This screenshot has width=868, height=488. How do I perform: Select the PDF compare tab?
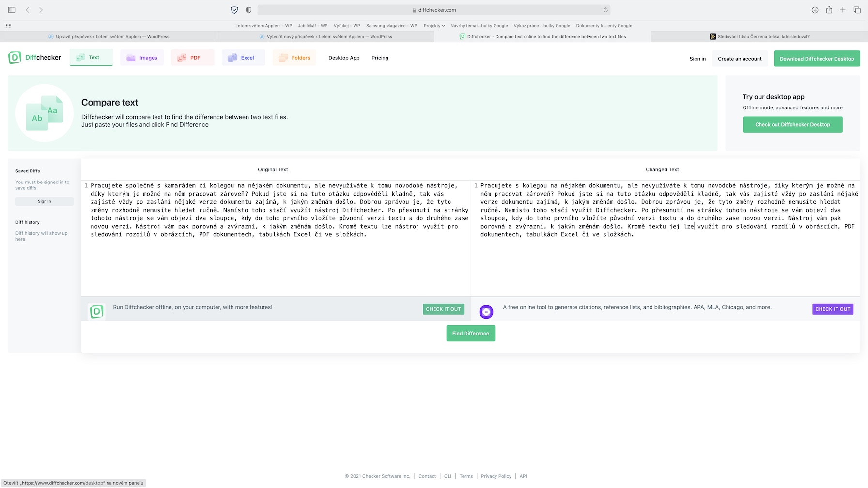click(x=193, y=58)
